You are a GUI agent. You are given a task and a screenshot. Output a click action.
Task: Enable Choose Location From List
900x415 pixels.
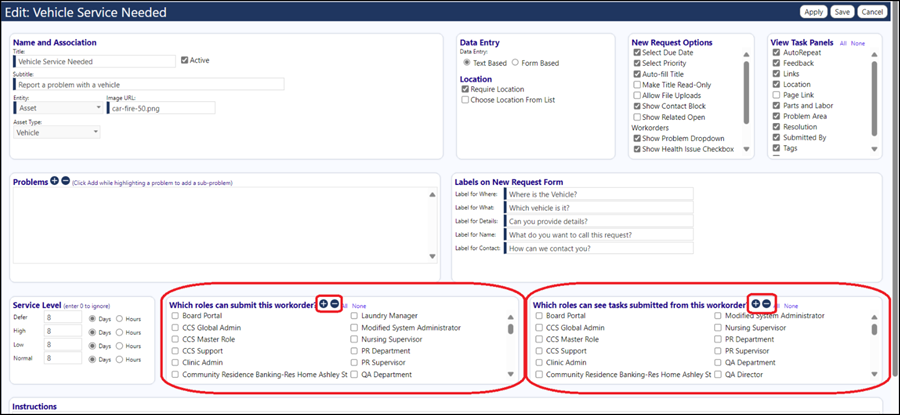pyautogui.click(x=465, y=100)
